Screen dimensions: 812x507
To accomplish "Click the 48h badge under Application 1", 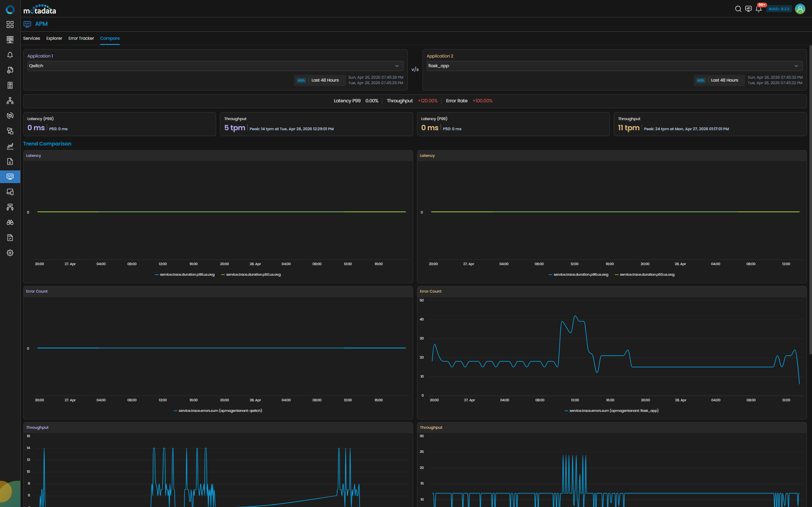I will click(301, 80).
